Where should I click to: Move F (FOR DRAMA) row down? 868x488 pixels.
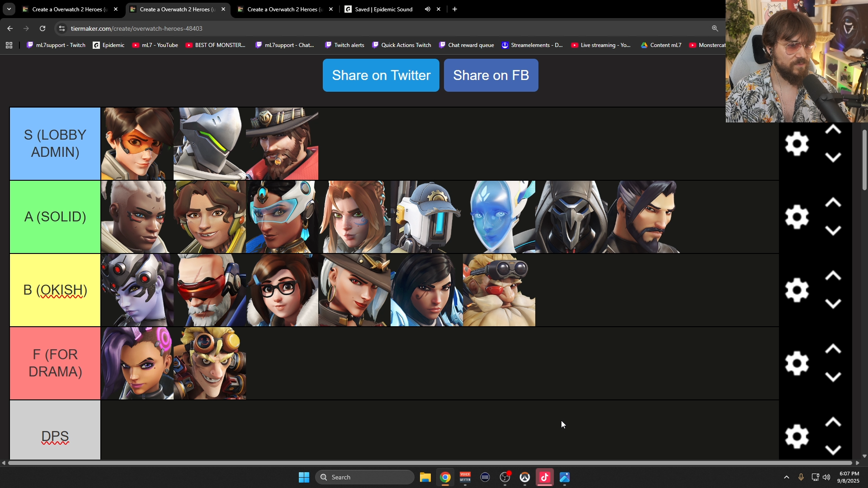(833, 377)
